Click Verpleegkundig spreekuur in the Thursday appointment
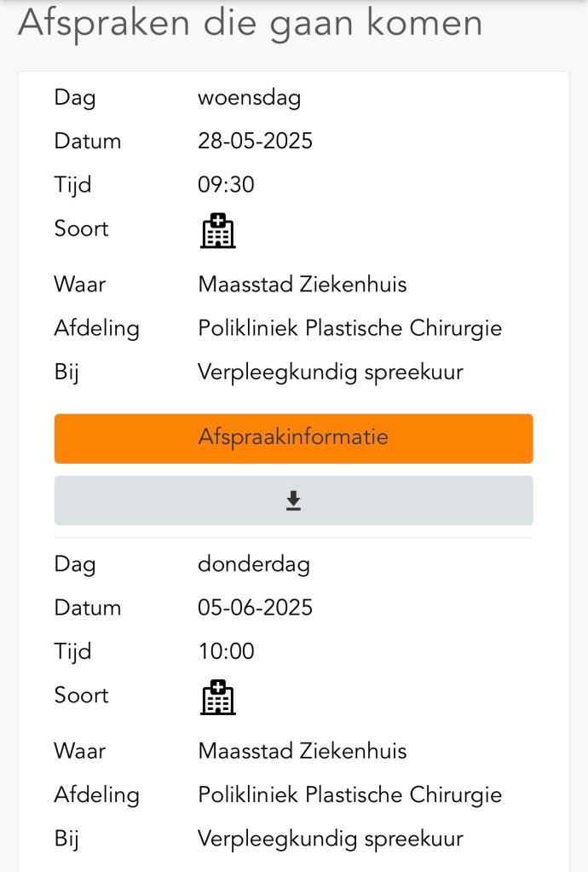The image size is (588, 872). pyautogui.click(x=330, y=839)
